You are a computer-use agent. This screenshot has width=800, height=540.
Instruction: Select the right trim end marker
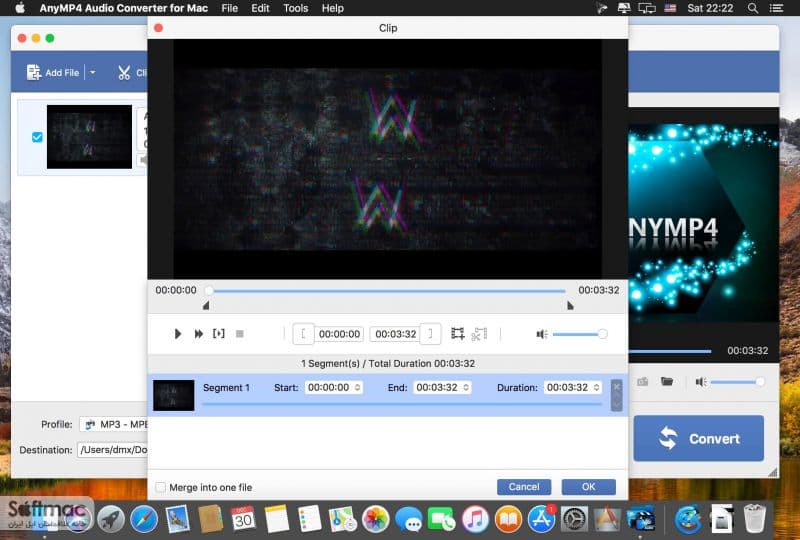570,305
